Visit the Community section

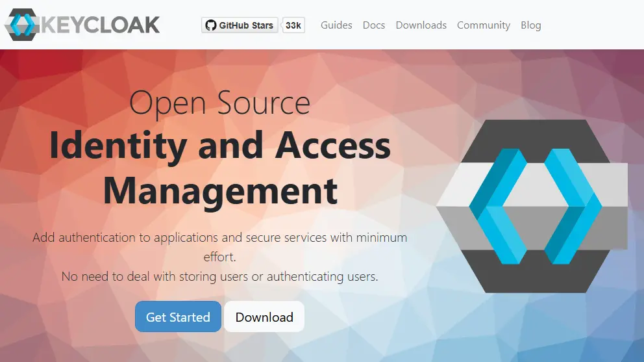[x=484, y=25]
